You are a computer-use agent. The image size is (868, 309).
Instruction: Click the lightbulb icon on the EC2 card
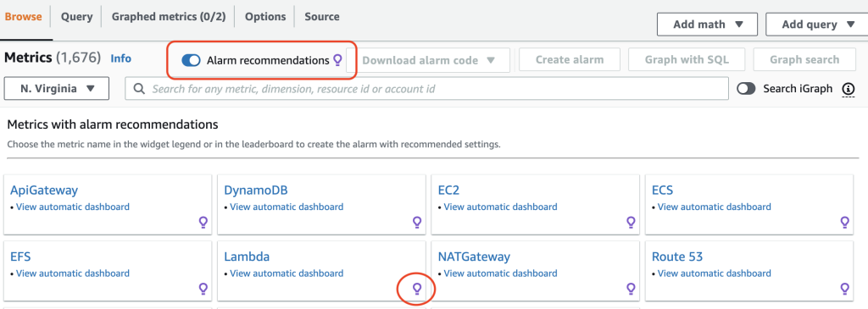631,222
